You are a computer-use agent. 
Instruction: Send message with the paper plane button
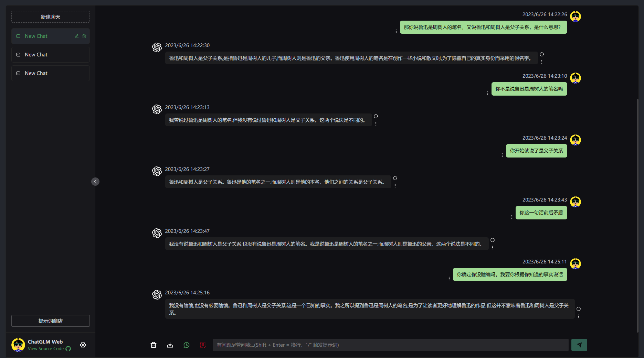coord(579,345)
